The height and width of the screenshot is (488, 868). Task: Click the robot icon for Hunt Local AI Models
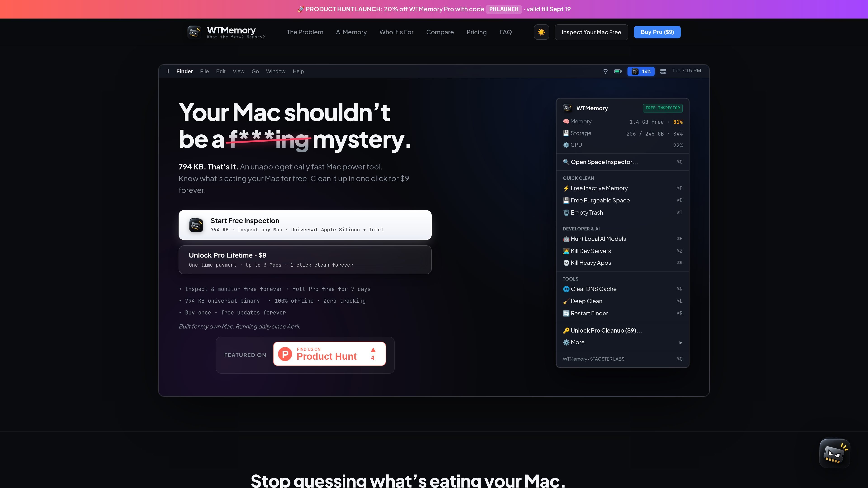[x=566, y=239]
